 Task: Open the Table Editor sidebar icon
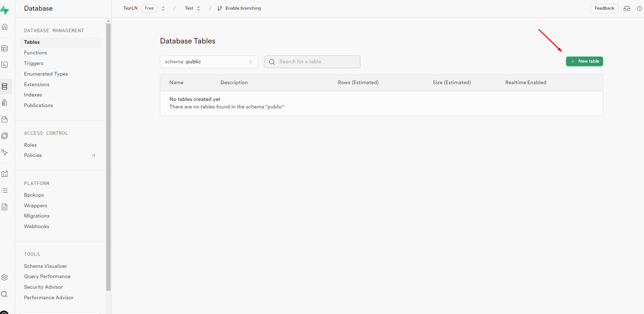pyautogui.click(x=5, y=49)
